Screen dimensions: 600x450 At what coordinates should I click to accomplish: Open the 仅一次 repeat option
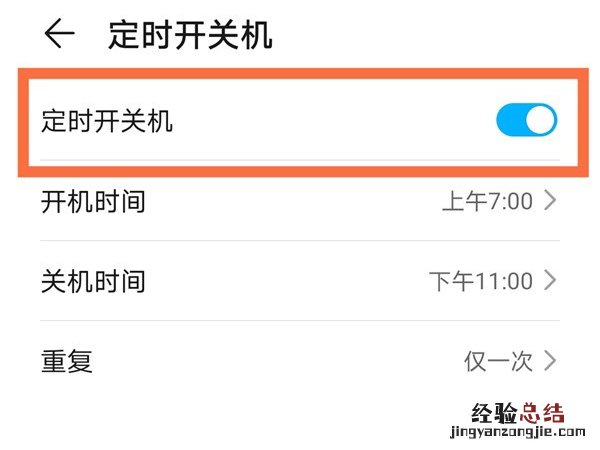click(x=498, y=361)
